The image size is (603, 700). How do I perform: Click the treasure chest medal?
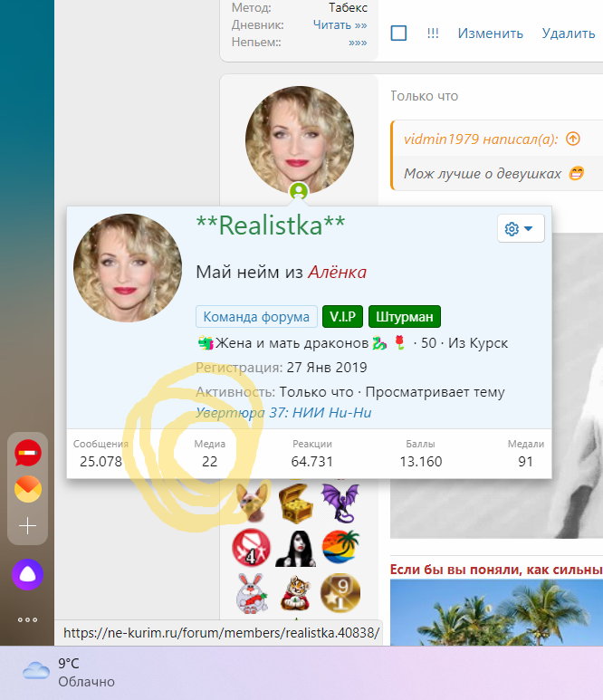[295, 503]
